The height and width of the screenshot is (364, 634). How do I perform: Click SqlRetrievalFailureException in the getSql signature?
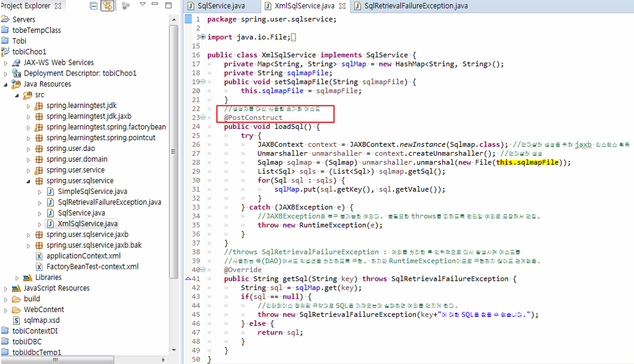449,279
